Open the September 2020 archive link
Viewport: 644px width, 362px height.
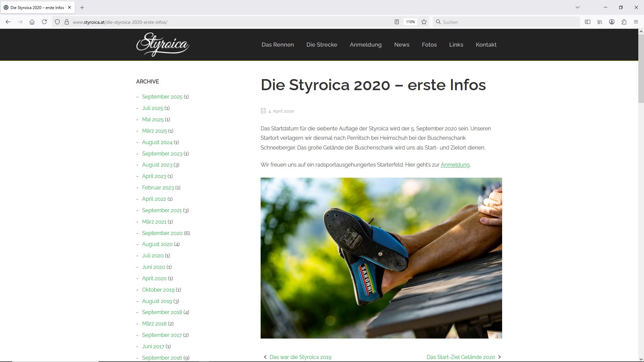(162, 233)
